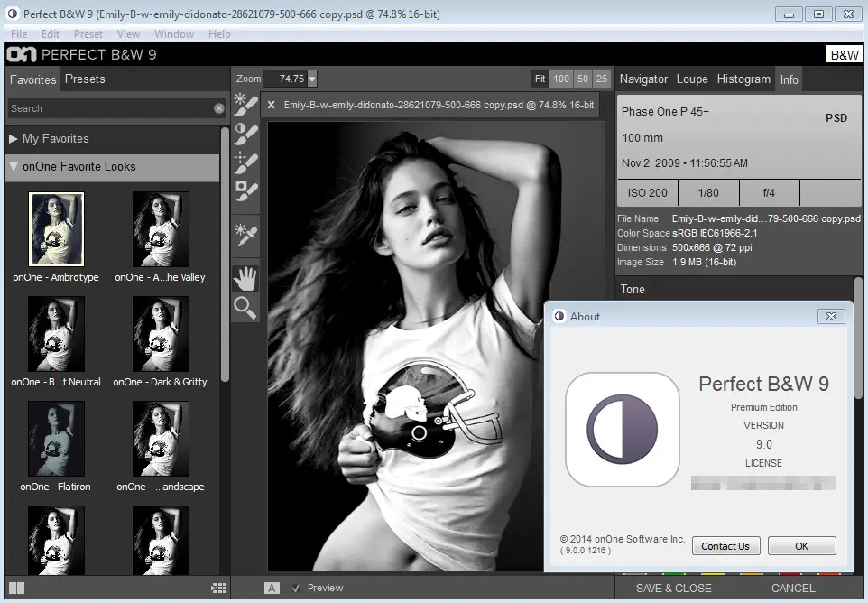Expand the My Favorites category
This screenshot has width=868, height=603.
click(14, 139)
